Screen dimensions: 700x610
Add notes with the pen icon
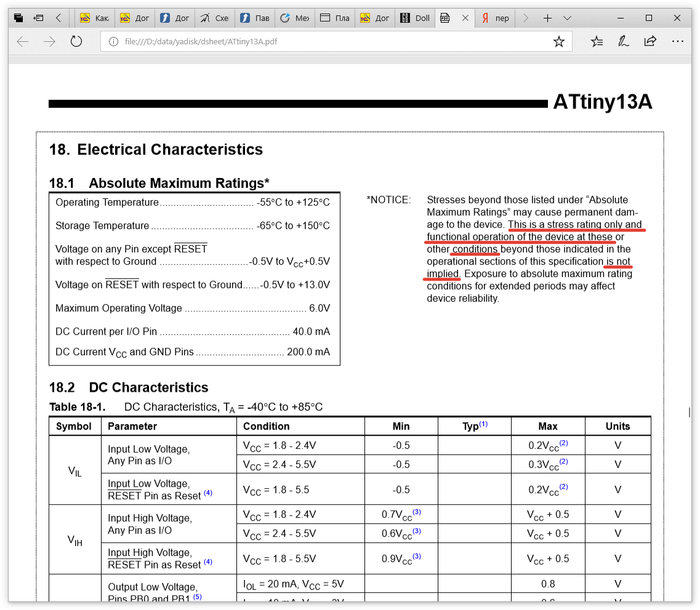623,41
